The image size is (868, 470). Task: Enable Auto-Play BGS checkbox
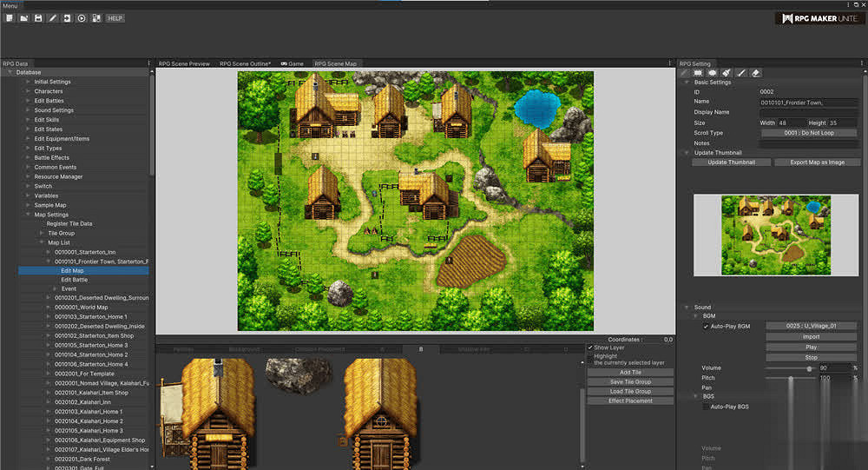coord(706,406)
